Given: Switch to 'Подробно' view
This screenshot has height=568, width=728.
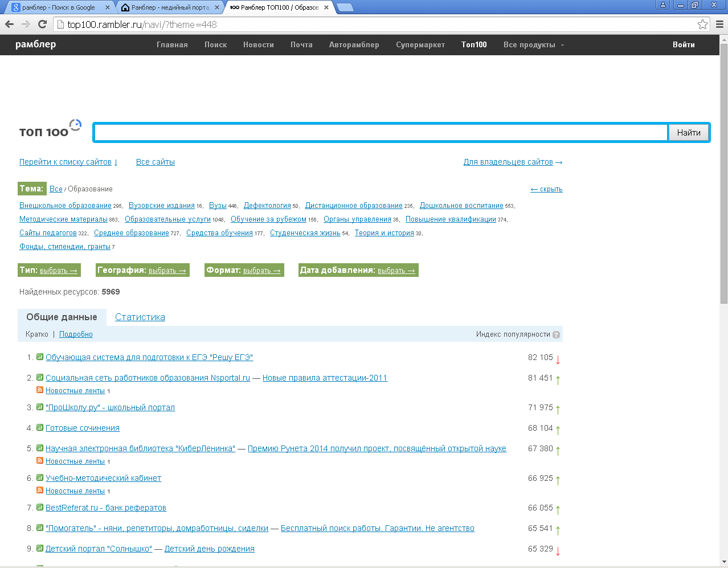Looking at the screenshot, I should [x=76, y=334].
